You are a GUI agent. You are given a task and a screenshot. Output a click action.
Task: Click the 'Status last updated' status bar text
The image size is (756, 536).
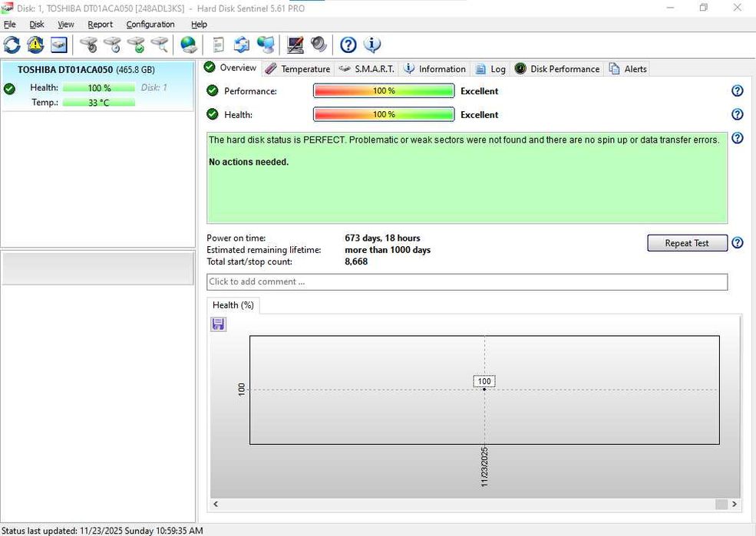point(102,531)
